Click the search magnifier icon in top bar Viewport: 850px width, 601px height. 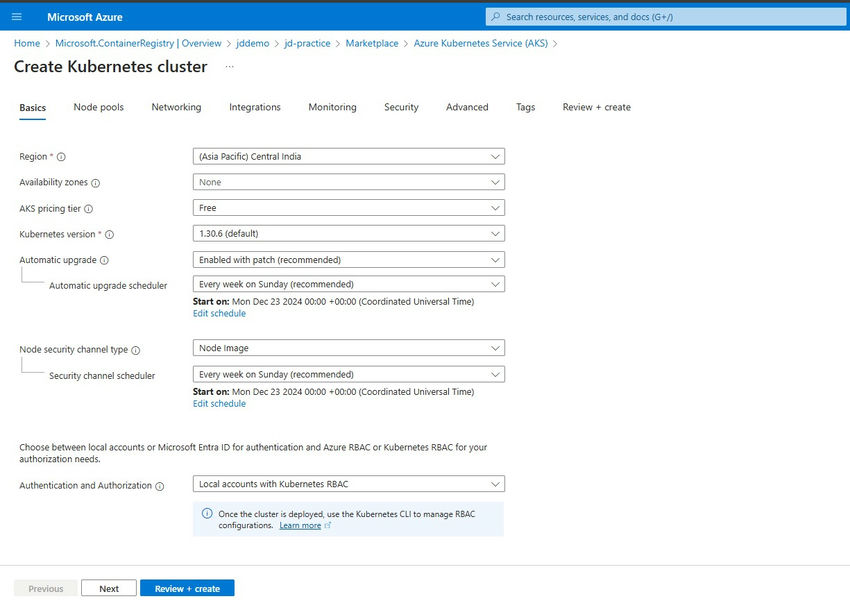click(x=498, y=16)
